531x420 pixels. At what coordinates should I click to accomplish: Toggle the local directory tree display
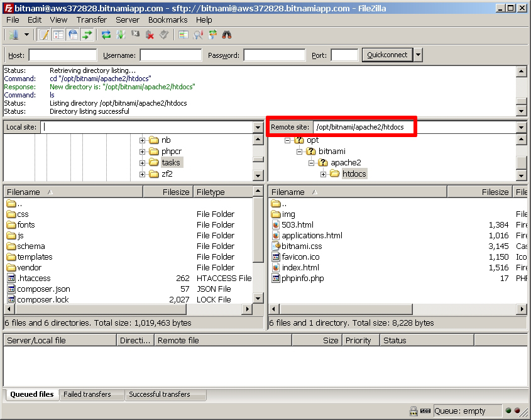(x=58, y=35)
